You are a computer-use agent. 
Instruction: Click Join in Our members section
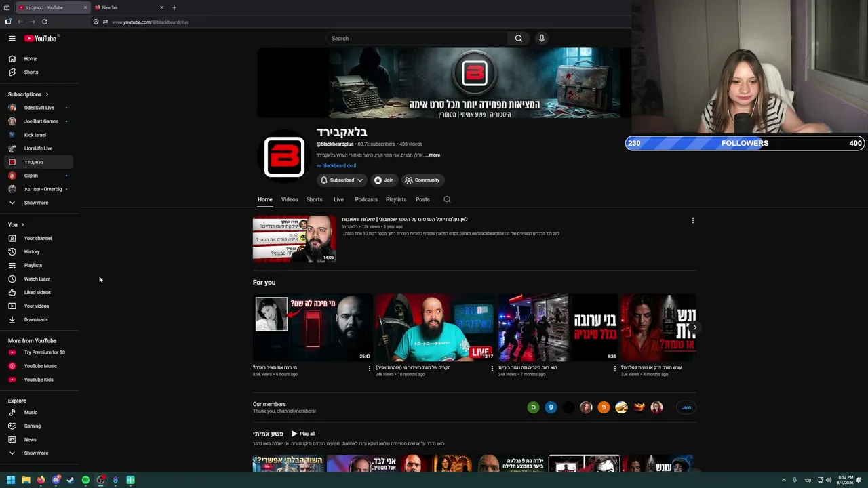click(686, 407)
